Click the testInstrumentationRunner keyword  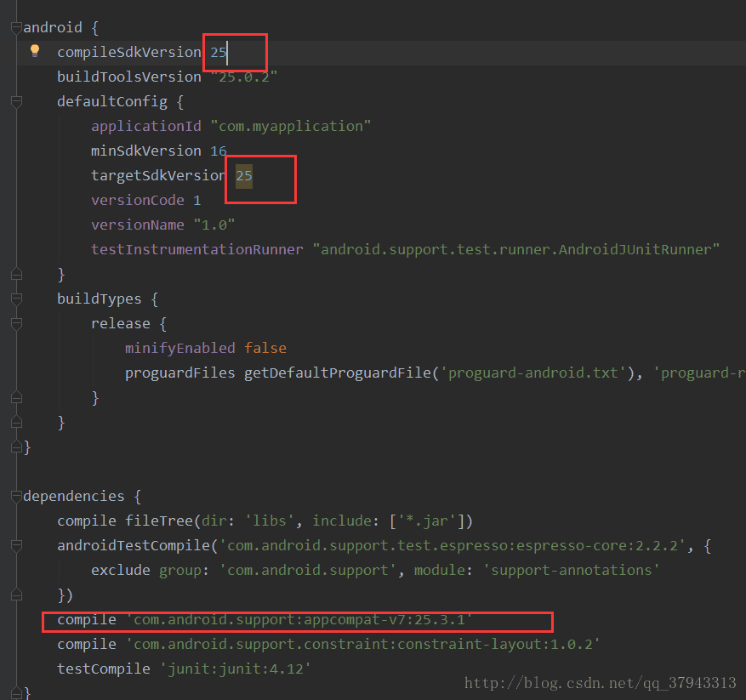tap(197, 250)
